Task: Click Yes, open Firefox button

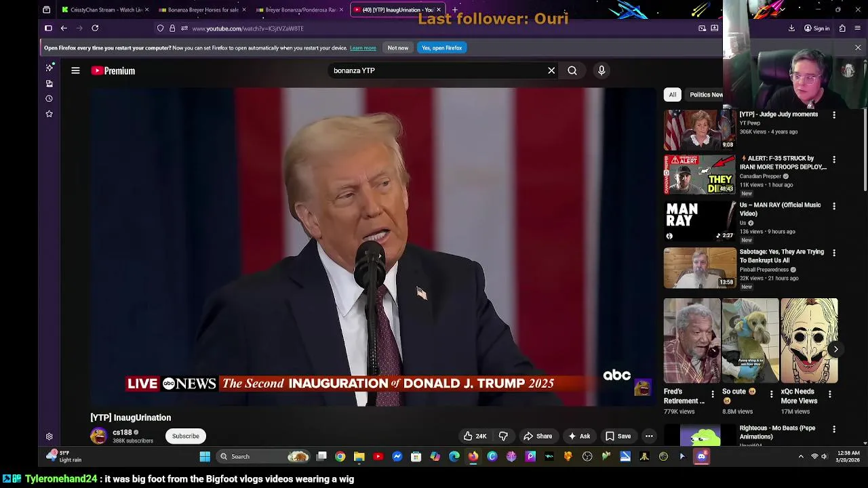Action: coord(441,48)
